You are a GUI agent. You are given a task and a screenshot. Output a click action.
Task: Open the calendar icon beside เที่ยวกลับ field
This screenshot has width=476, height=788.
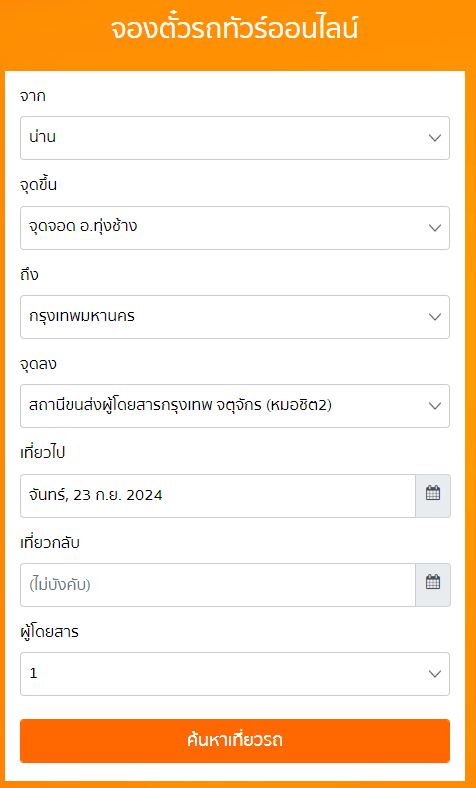433,584
